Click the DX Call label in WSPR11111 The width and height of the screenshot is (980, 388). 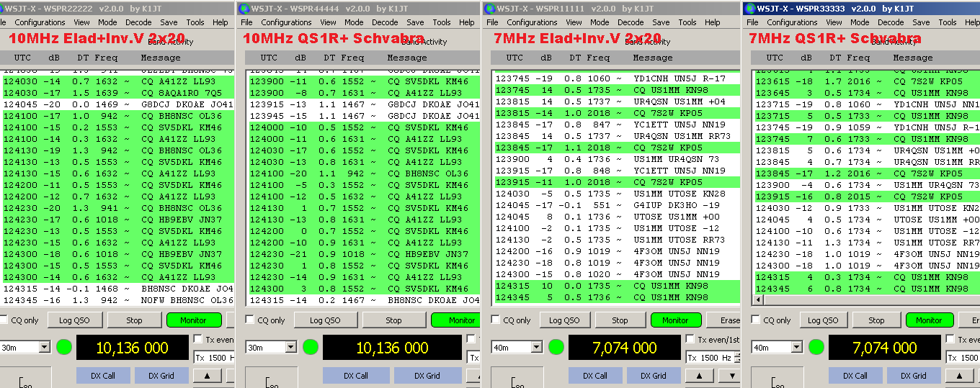click(x=596, y=375)
